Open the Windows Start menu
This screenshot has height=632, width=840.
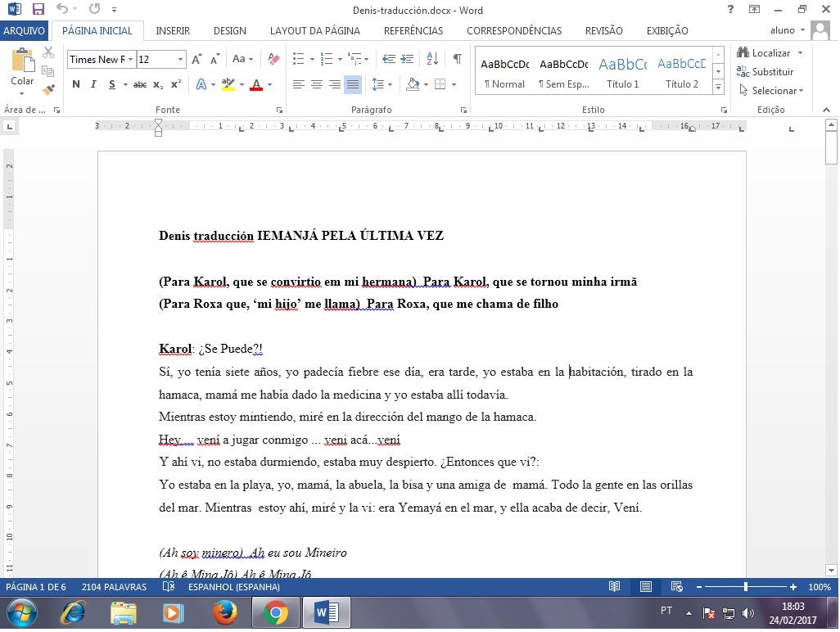pos(21,613)
